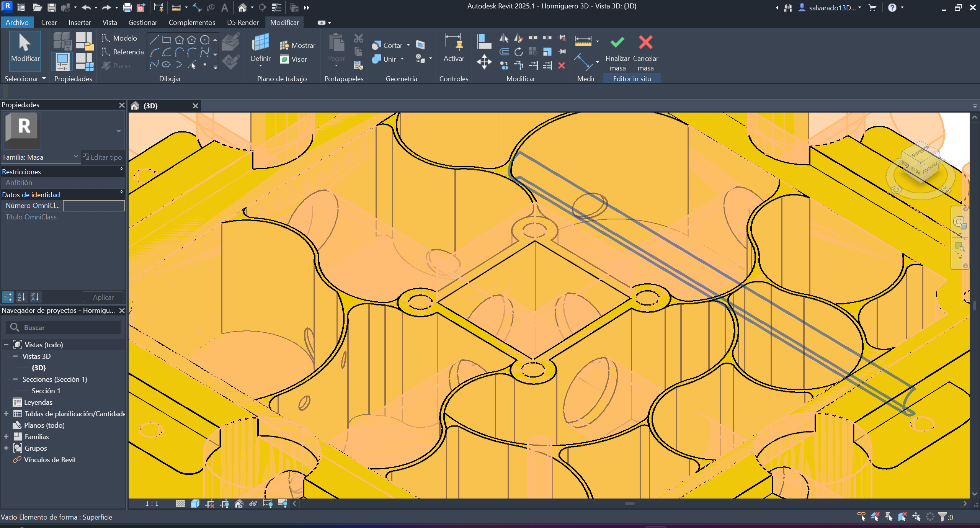The height and width of the screenshot is (528, 980).
Task: Pick the rectangle draw tool
Action: pos(166,40)
